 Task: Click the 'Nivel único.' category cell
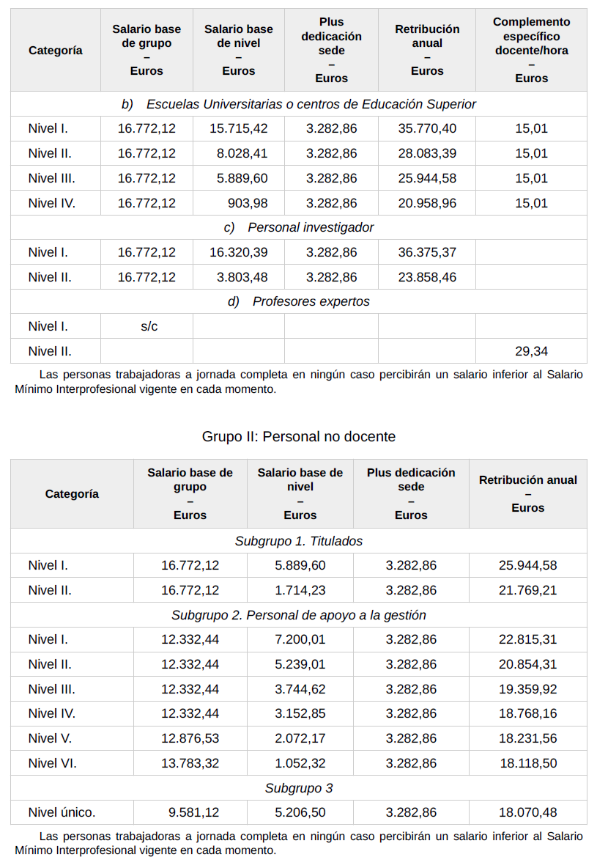[62, 813]
